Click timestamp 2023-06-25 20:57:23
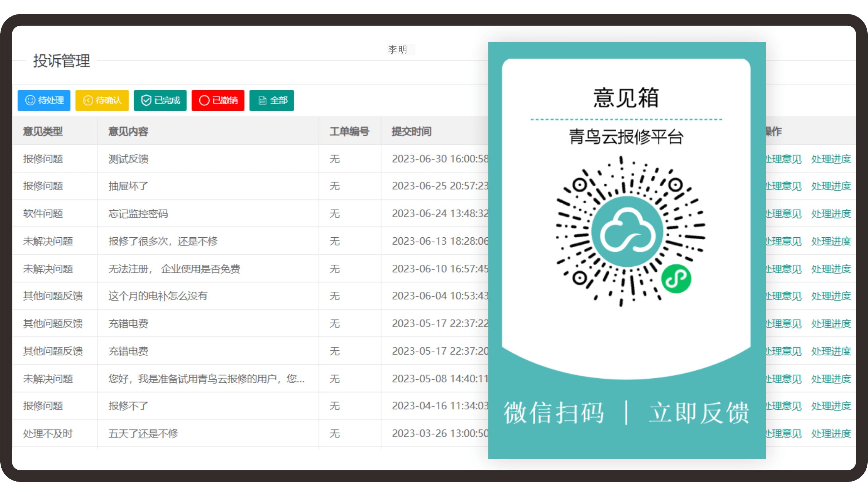 point(440,186)
